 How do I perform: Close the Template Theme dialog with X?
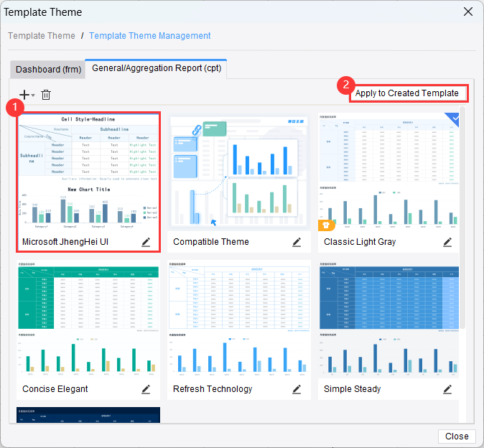point(468,11)
